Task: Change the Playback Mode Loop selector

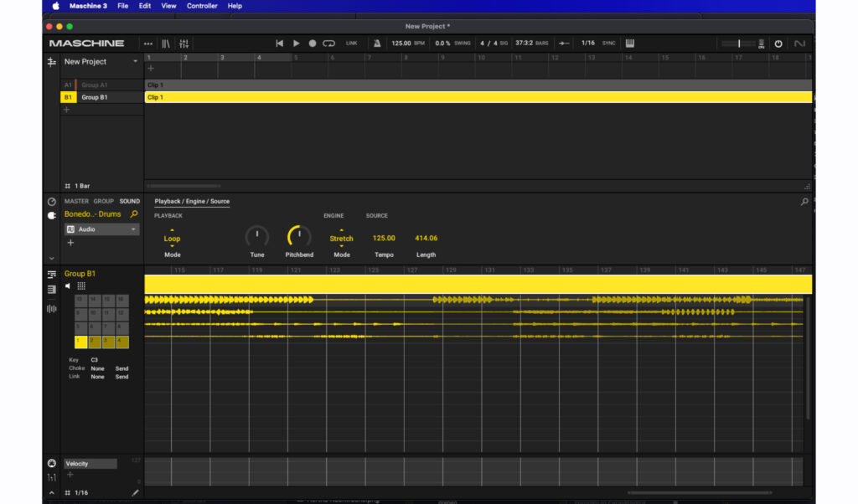Action: coord(172,239)
